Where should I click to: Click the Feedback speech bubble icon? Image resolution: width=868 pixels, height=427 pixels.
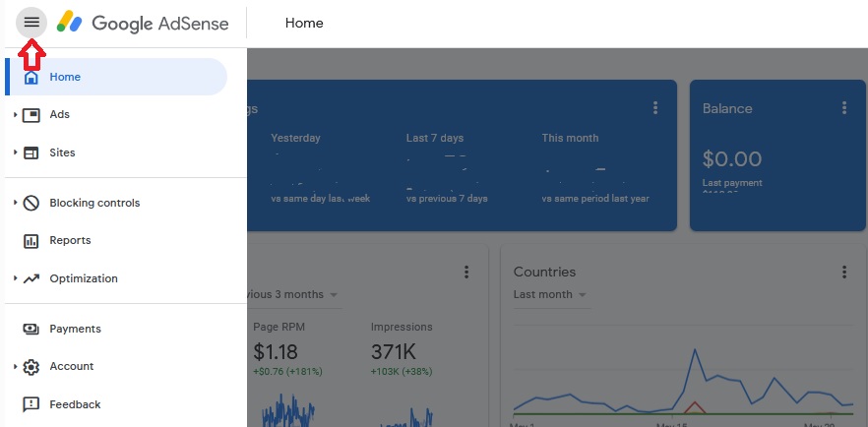(x=31, y=405)
